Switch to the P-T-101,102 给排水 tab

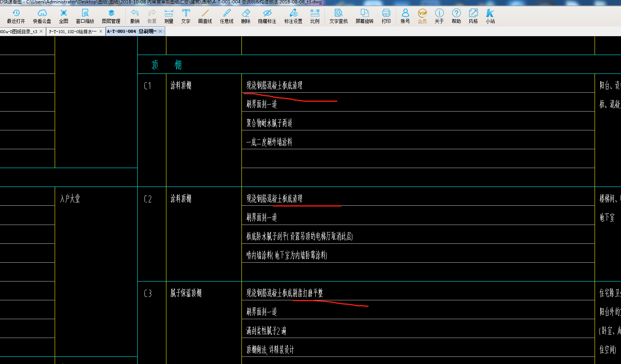(x=73, y=32)
